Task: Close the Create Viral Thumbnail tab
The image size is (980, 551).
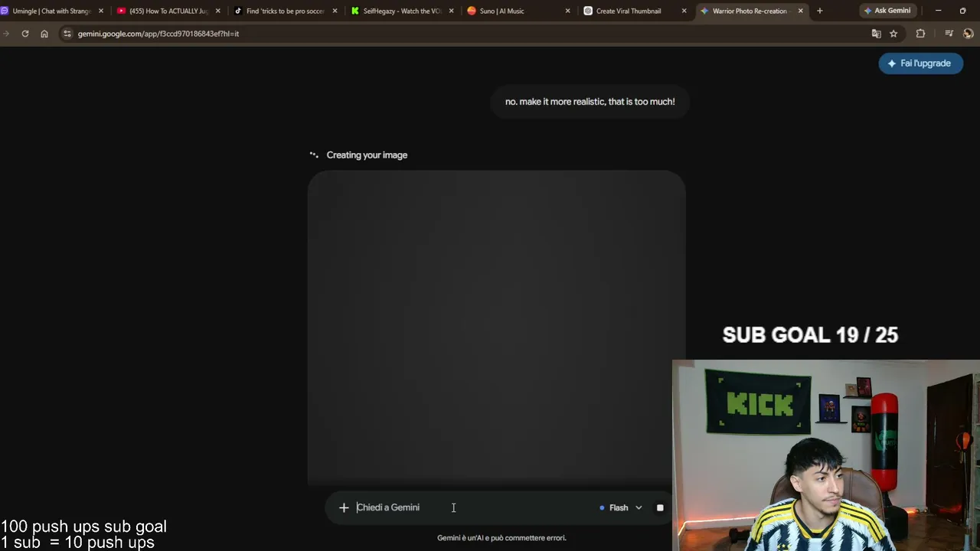Action: [684, 11]
